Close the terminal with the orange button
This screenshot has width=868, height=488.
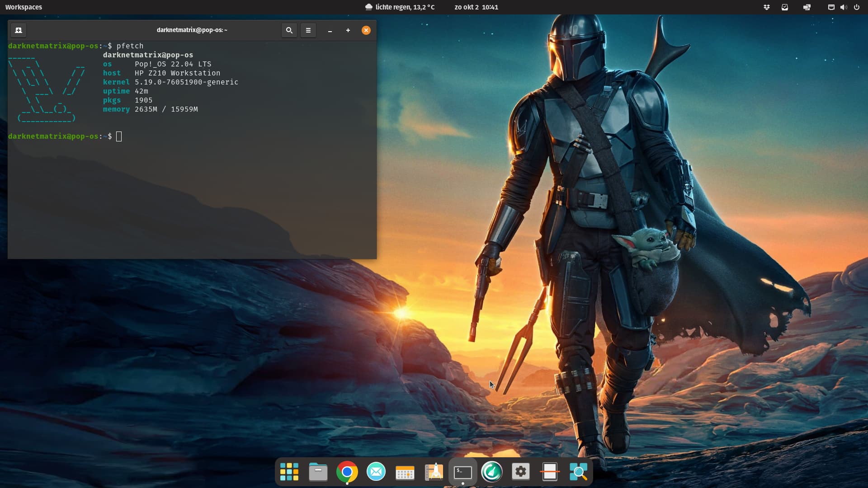coord(366,30)
